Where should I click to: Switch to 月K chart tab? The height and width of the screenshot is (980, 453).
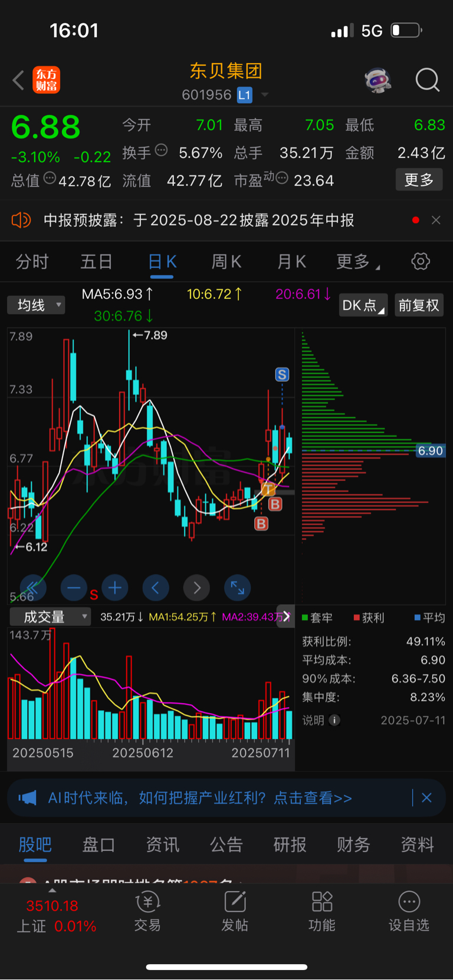[291, 262]
